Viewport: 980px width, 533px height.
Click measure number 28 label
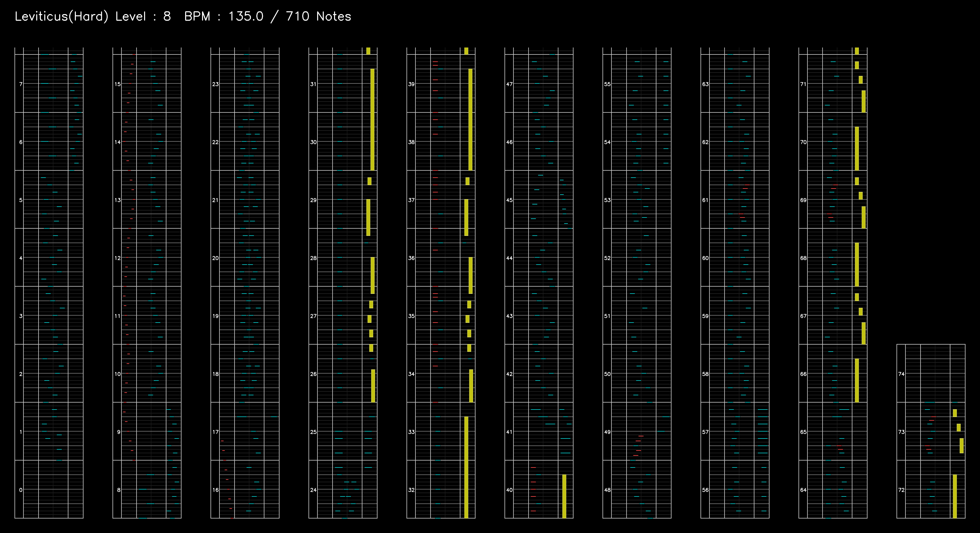click(x=313, y=258)
